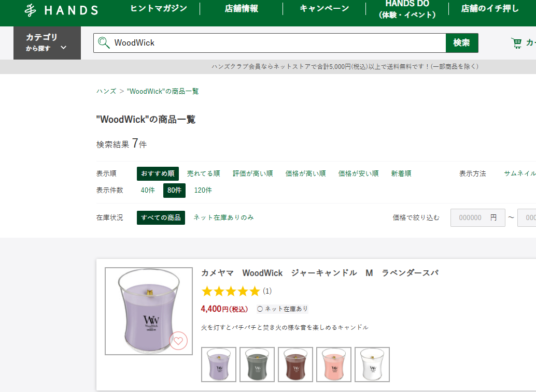
Task: Click the 検索結果 7件 result count
Action: (121, 144)
